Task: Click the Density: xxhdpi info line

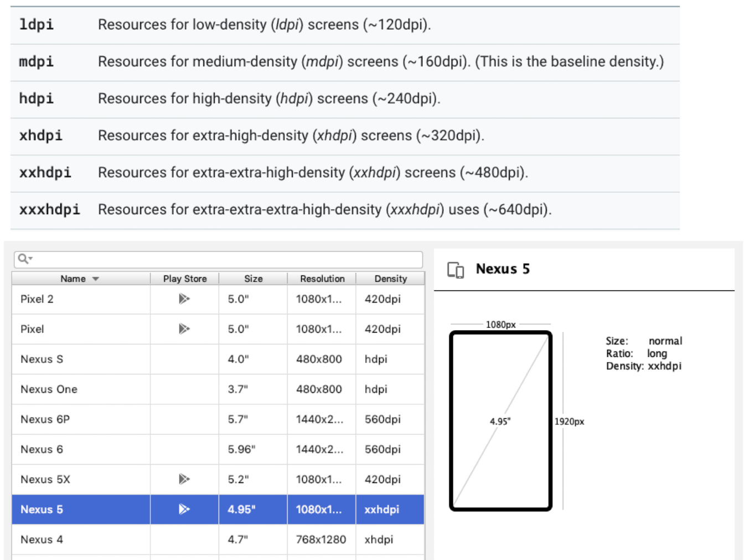Action: coord(643,366)
